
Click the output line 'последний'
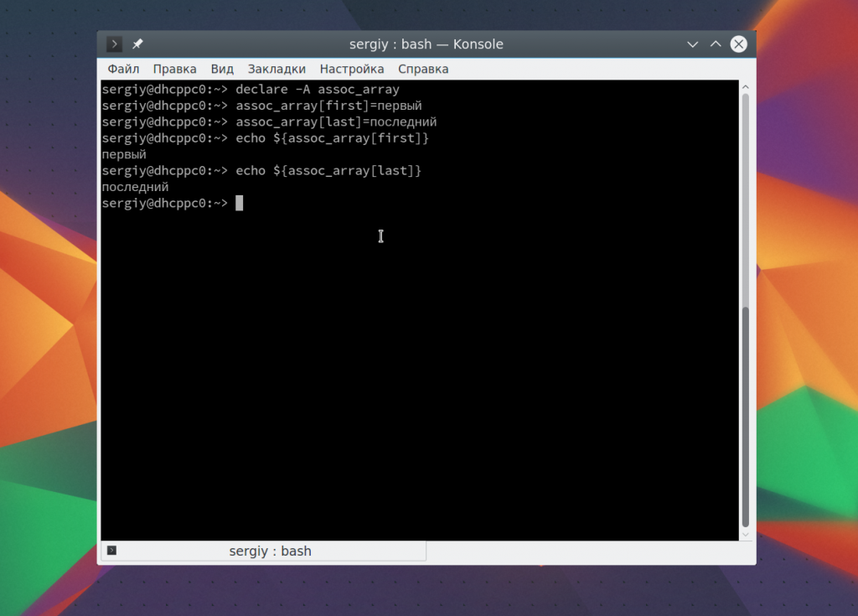(x=135, y=187)
